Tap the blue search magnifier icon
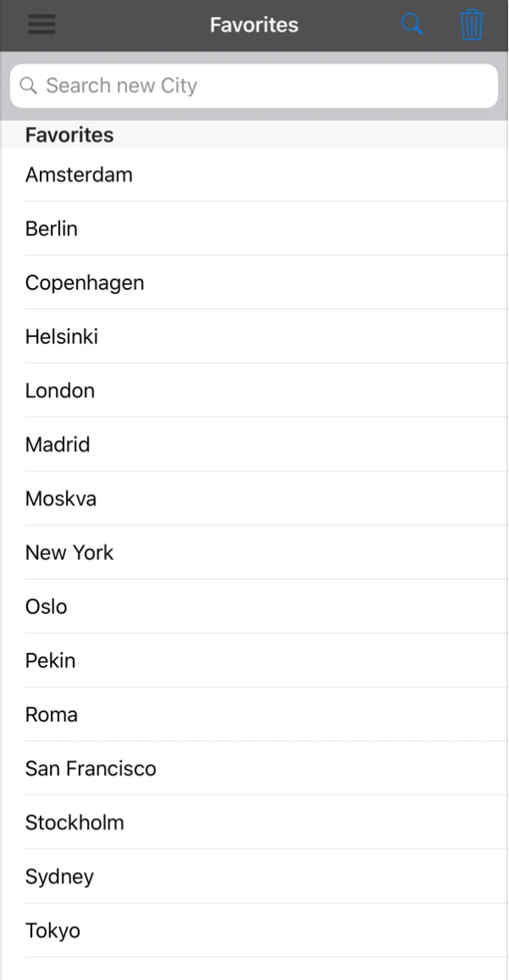 pos(412,24)
